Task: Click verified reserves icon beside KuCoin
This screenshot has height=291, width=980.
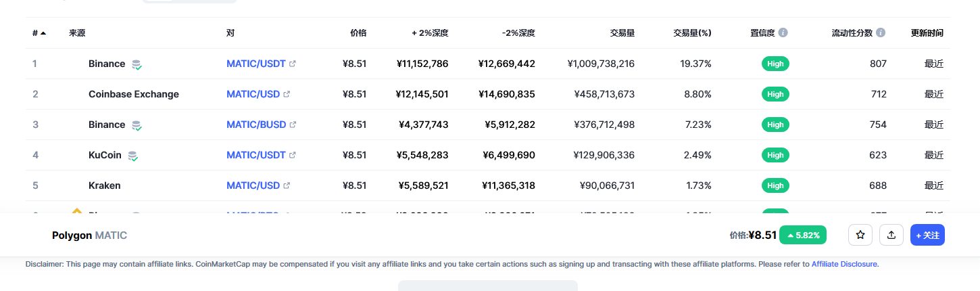Action: pos(133,156)
